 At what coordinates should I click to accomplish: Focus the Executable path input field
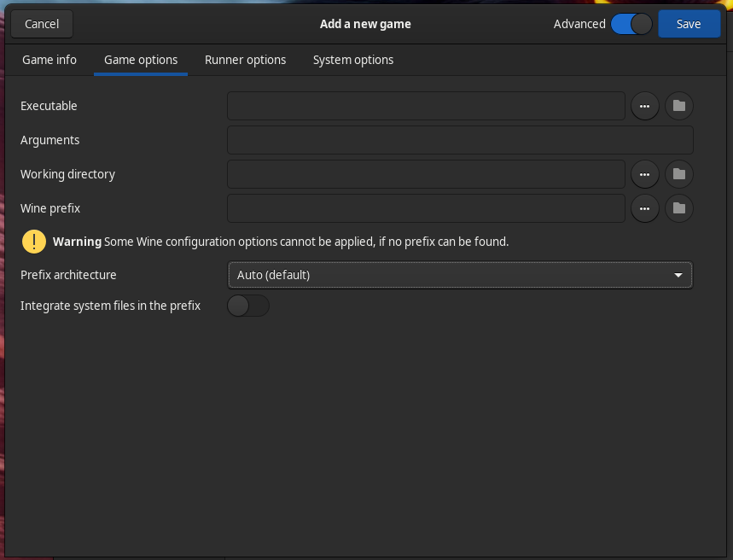[426, 106]
